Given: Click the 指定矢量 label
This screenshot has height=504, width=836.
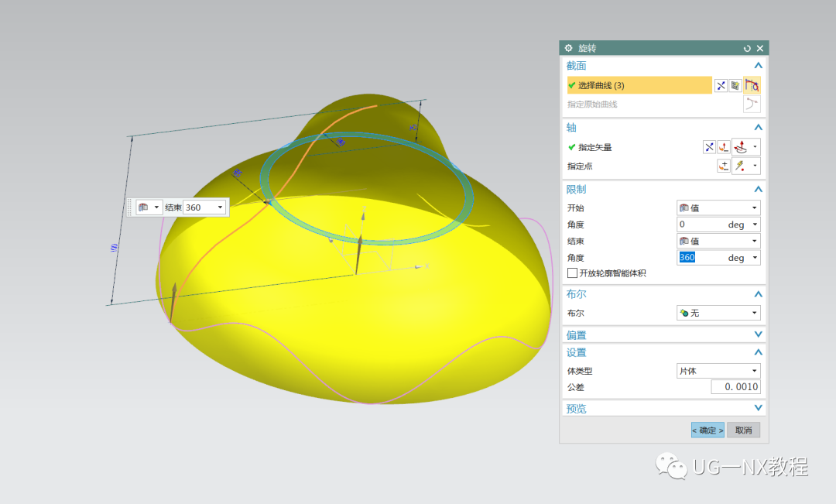Looking at the screenshot, I should 595,148.
